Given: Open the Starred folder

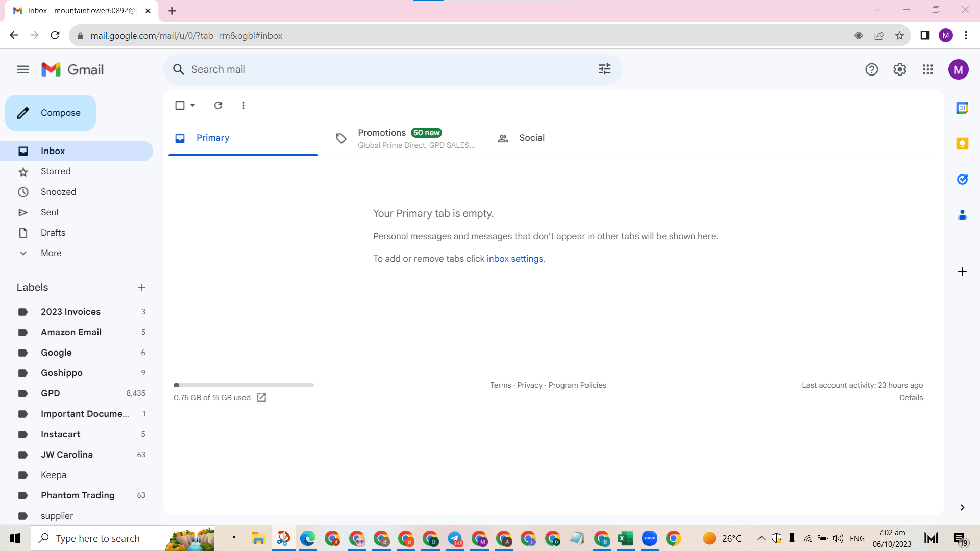Looking at the screenshot, I should 77,171.
